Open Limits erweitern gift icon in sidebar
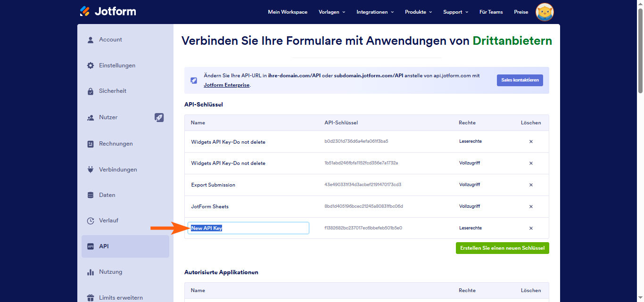Viewport: 644px width, 302px height. (91, 298)
